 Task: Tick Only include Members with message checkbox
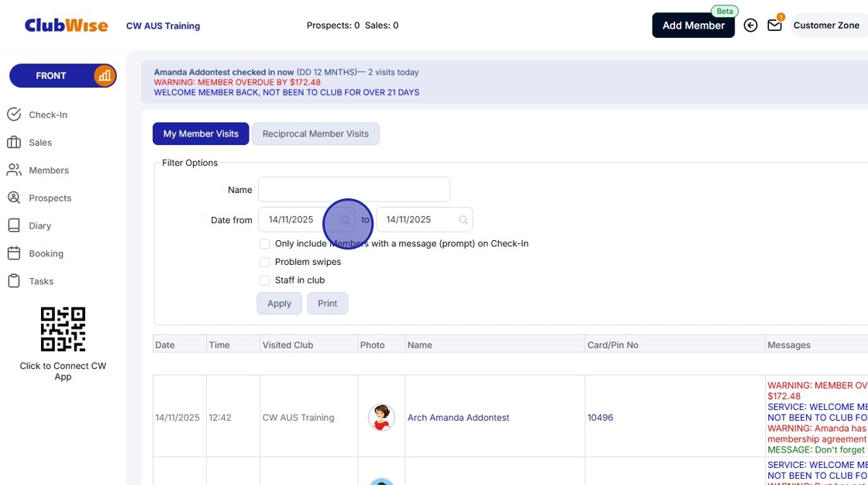coord(265,243)
